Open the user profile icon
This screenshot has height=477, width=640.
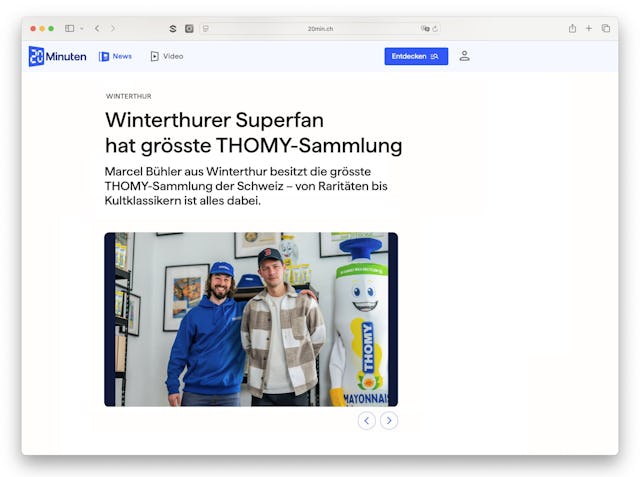(464, 56)
